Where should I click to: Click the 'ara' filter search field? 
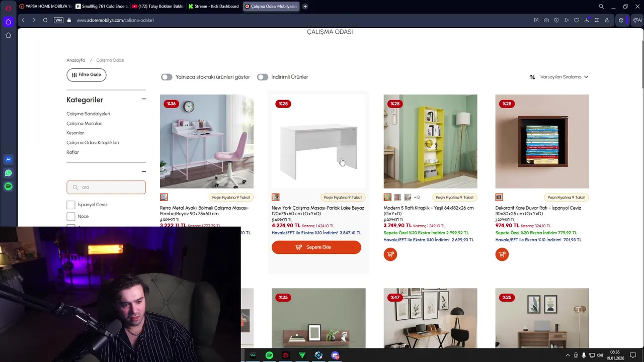[x=106, y=187]
